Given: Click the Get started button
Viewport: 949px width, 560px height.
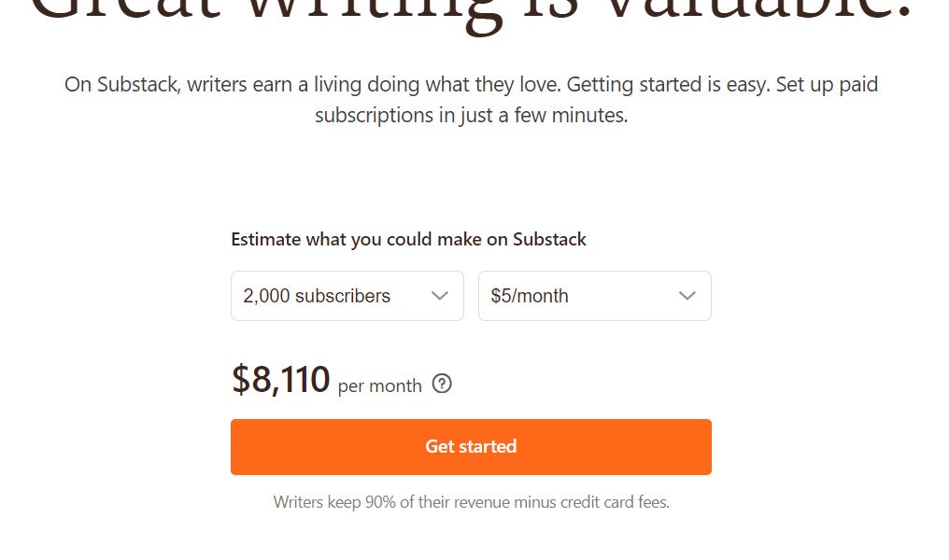Looking at the screenshot, I should point(471,446).
